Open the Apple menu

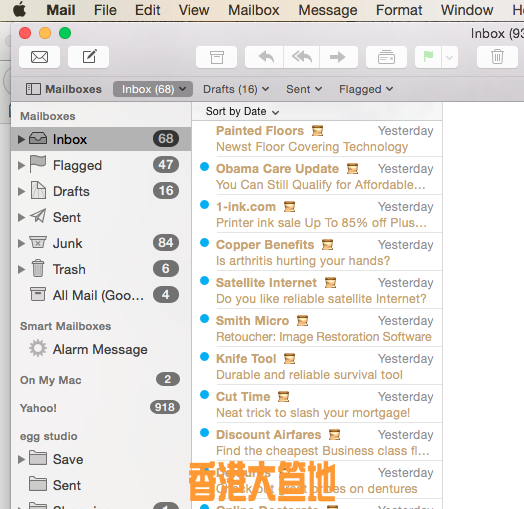click(19, 10)
